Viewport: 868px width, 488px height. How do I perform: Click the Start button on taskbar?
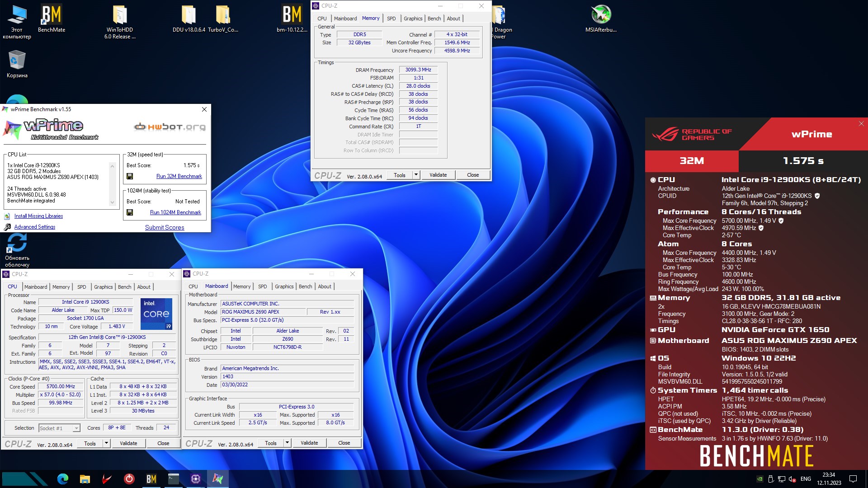pyautogui.click(x=25, y=479)
